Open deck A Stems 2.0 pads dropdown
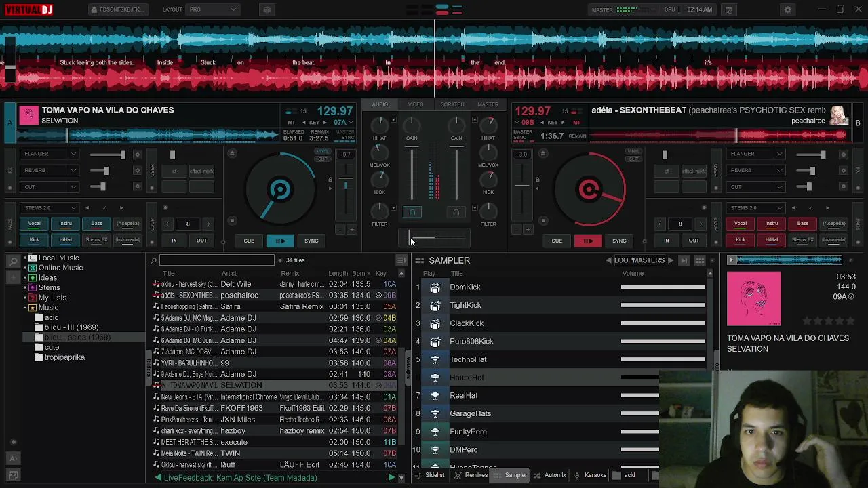This screenshot has height=488, width=868. point(50,208)
